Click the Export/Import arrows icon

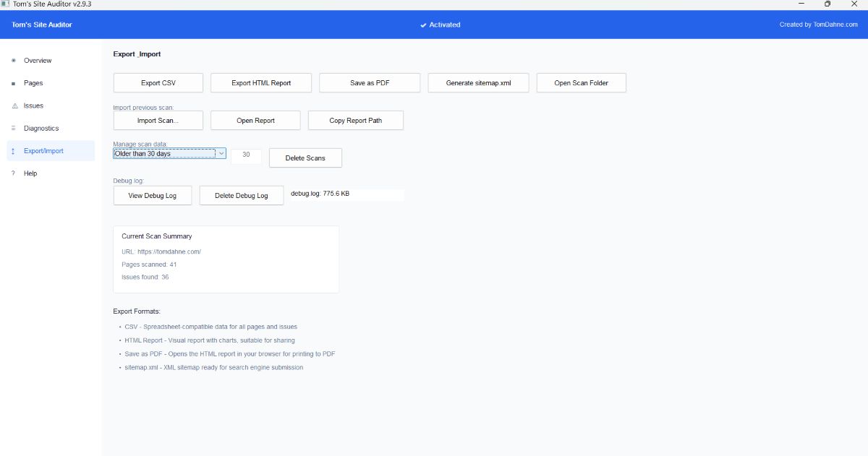(12, 150)
